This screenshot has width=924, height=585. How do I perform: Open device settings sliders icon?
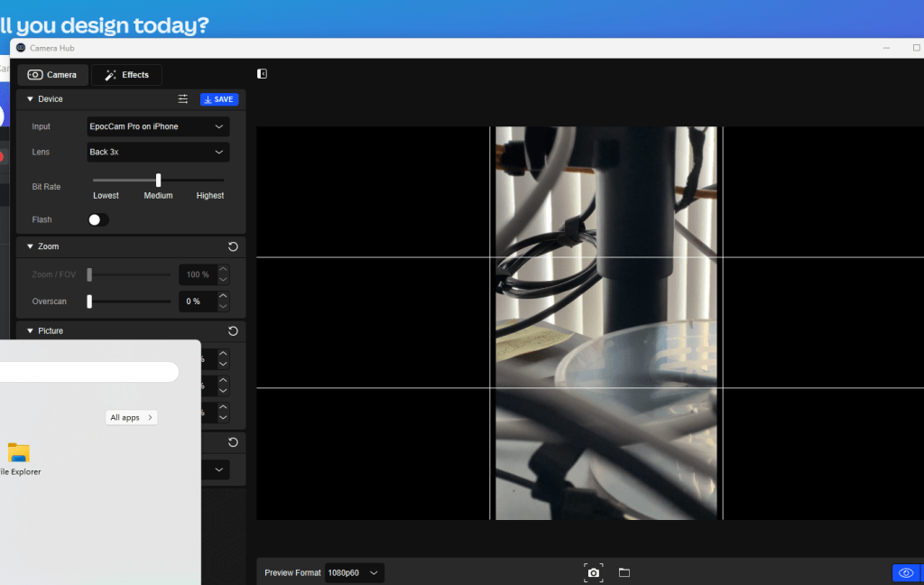[183, 99]
